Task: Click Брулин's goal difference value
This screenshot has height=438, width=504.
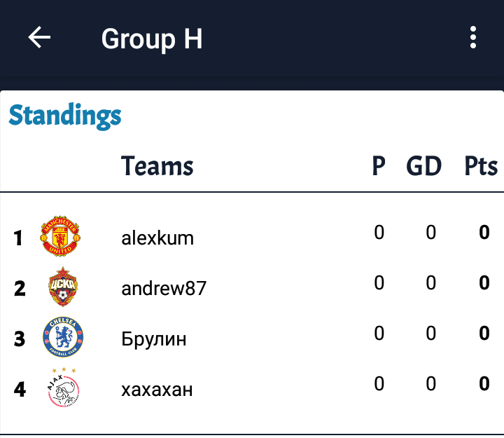Action: (x=430, y=333)
